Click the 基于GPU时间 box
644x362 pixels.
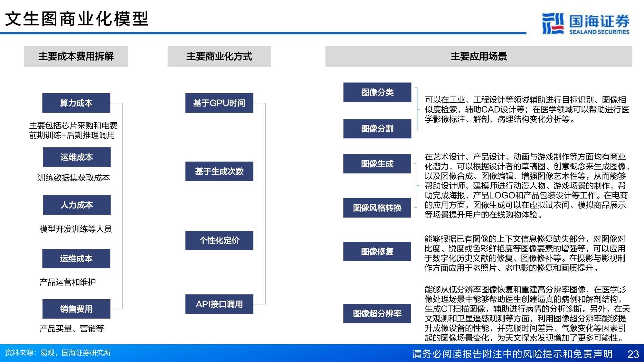tap(219, 103)
